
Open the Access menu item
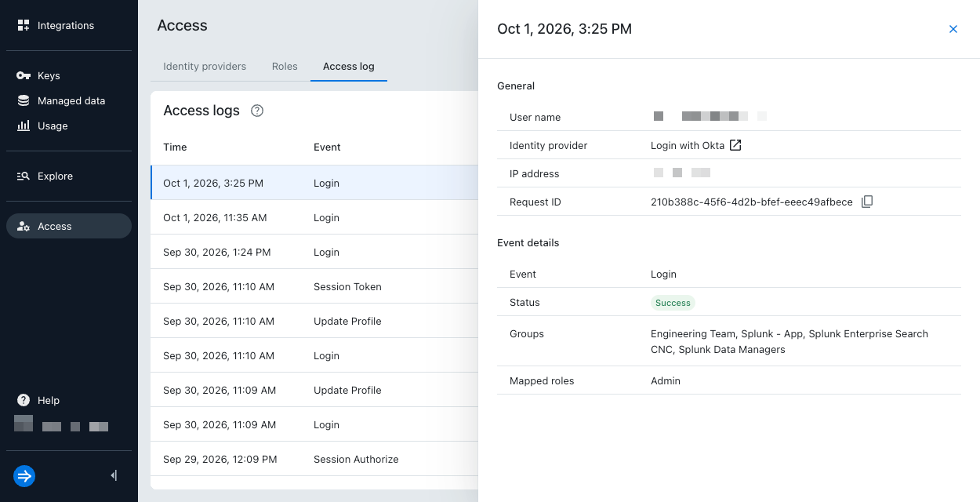point(69,226)
